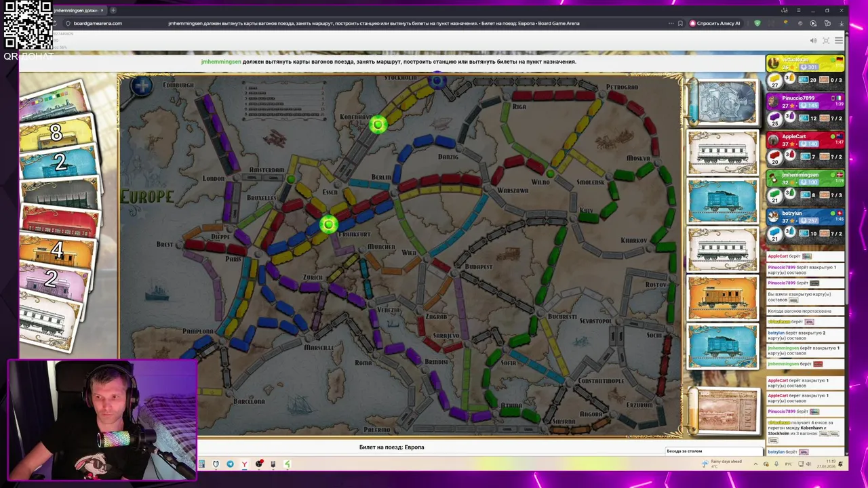Click the weather widget Rainy days ahead
868x488 pixels.
click(722, 464)
